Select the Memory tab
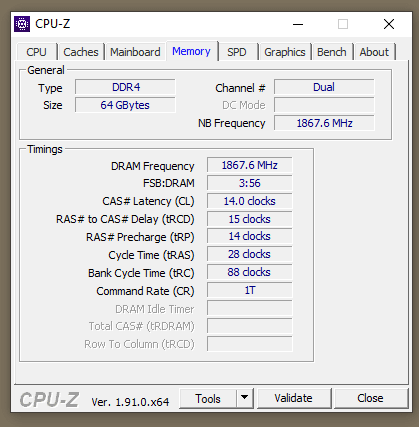419x427 pixels. (x=191, y=51)
